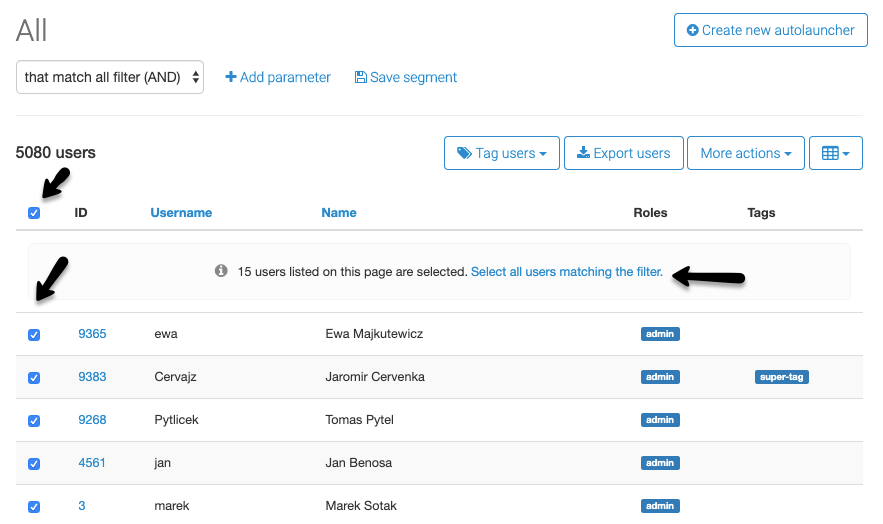
Task: Open user ID 3
Action: 82,506
